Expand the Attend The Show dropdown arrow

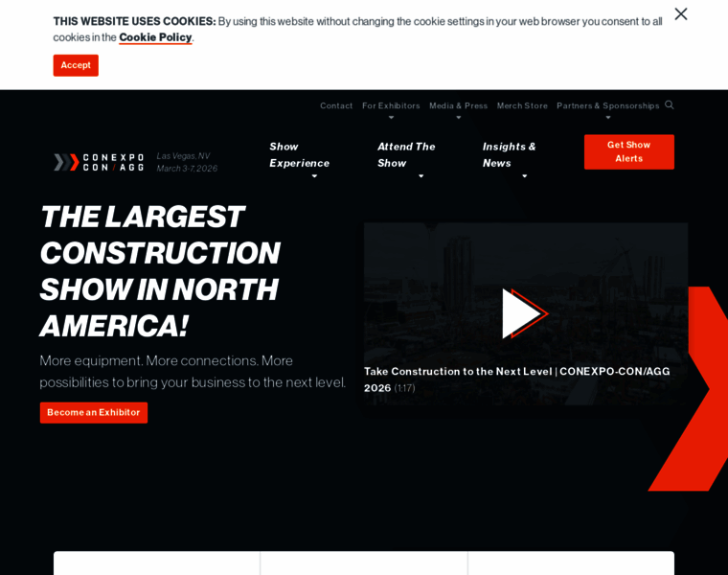click(421, 176)
